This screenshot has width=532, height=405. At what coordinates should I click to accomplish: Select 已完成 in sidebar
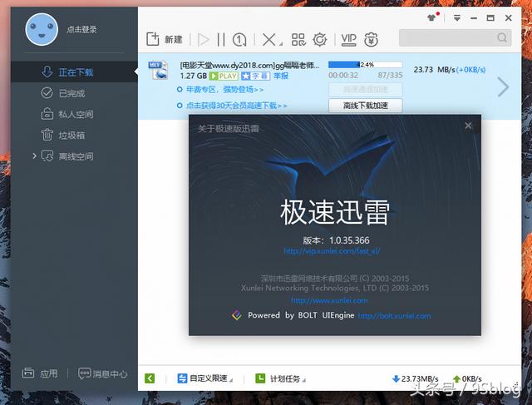pyautogui.click(x=74, y=93)
